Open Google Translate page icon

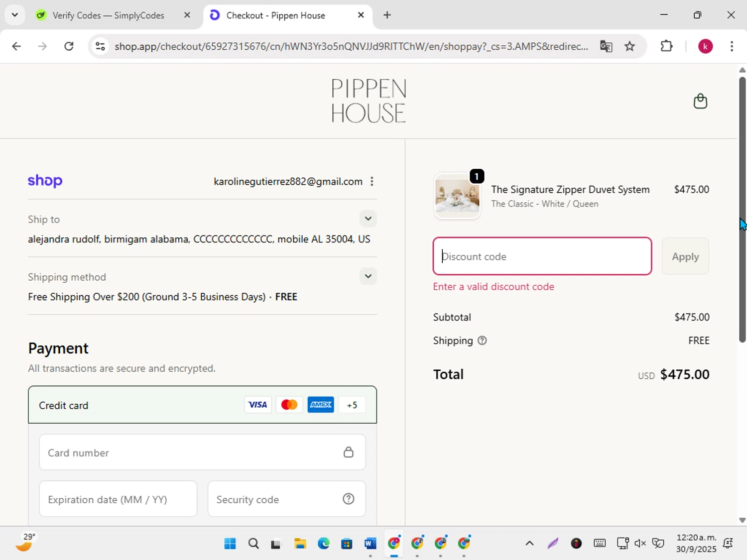tap(606, 46)
